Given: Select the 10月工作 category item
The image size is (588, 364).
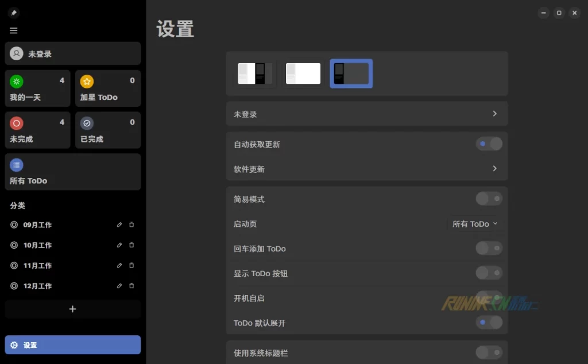Looking at the screenshot, I should [x=38, y=245].
